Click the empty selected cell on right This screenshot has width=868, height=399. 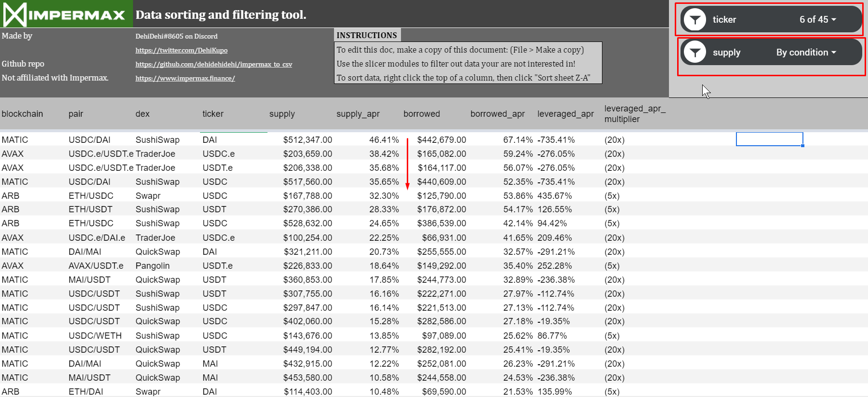point(769,139)
